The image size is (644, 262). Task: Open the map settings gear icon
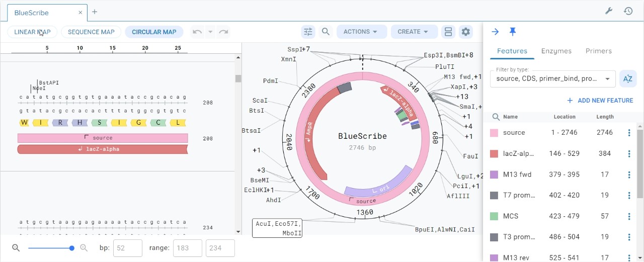point(466,32)
